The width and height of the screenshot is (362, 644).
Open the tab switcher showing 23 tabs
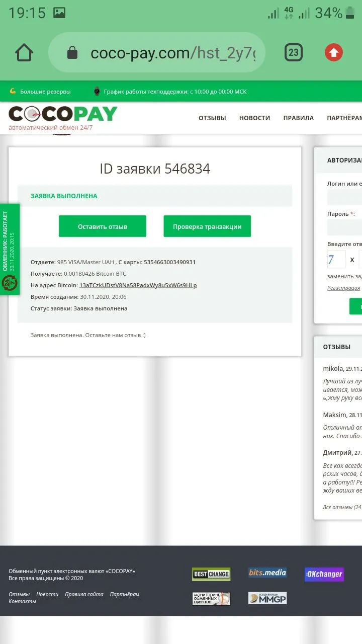tap(294, 52)
